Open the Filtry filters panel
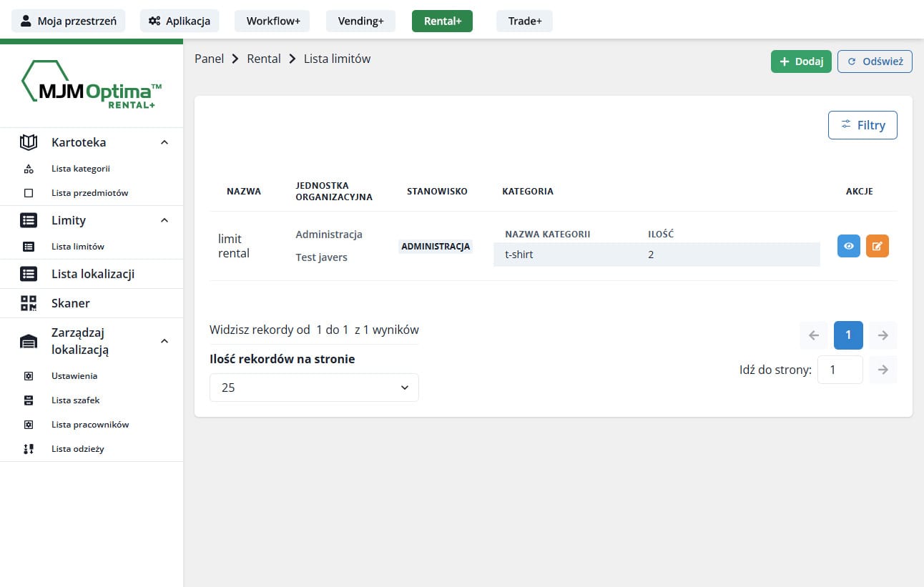 (x=862, y=125)
